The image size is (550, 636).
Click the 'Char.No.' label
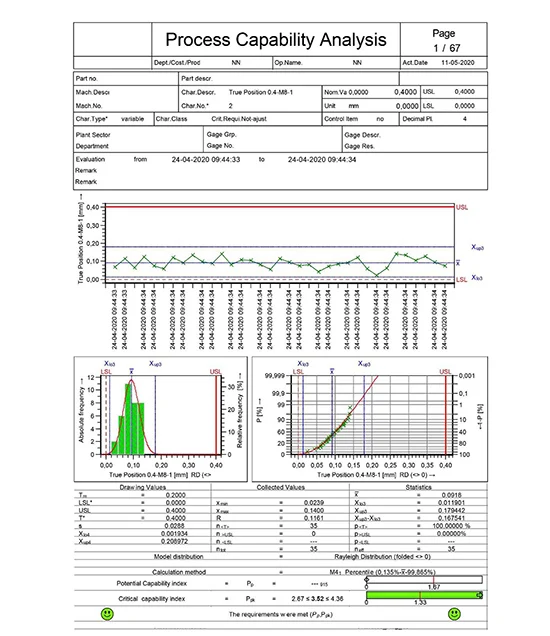pos(195,106)
